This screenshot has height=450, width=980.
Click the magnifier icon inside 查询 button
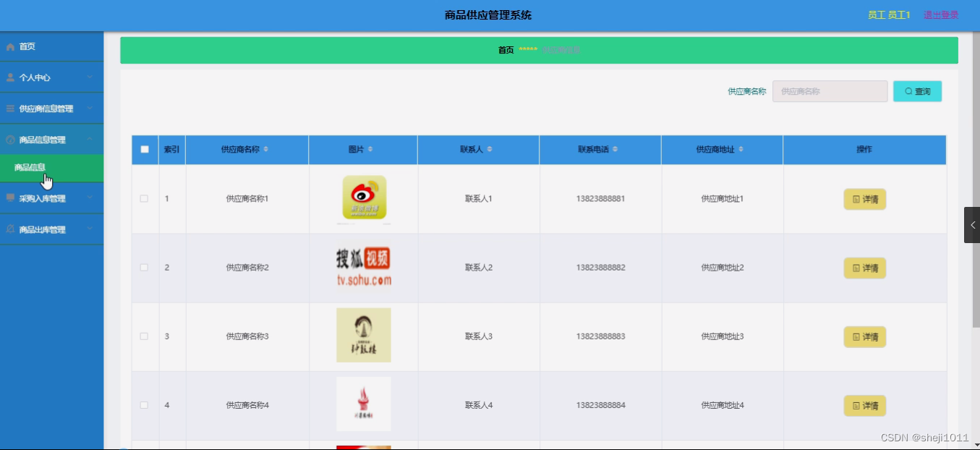click(x=908, y=90)
